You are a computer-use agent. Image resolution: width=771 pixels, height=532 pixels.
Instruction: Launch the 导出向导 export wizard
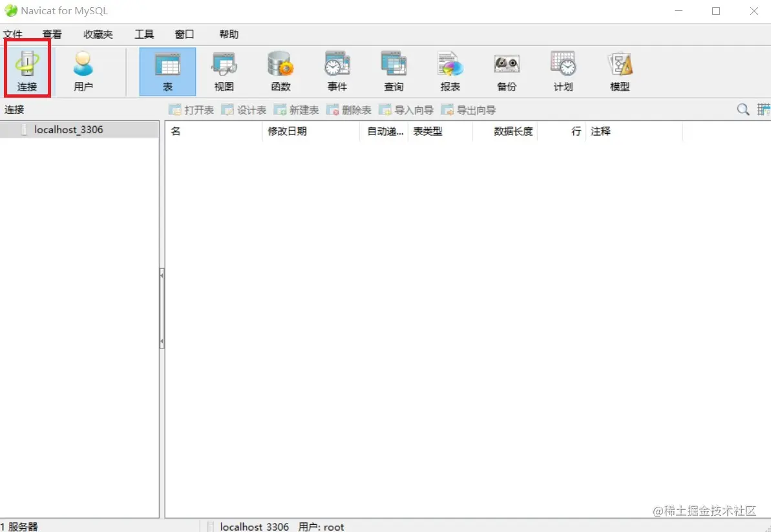pos(469,110)
